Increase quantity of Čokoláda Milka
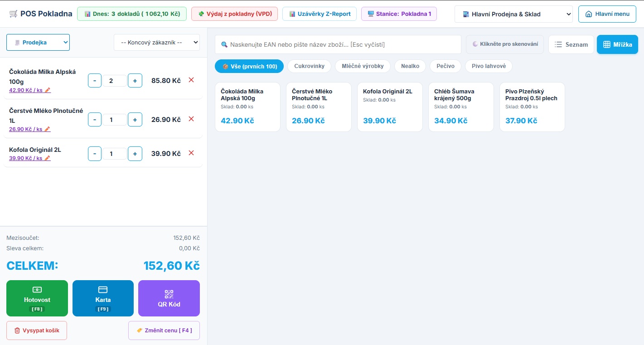 click(x=135, y=81)
